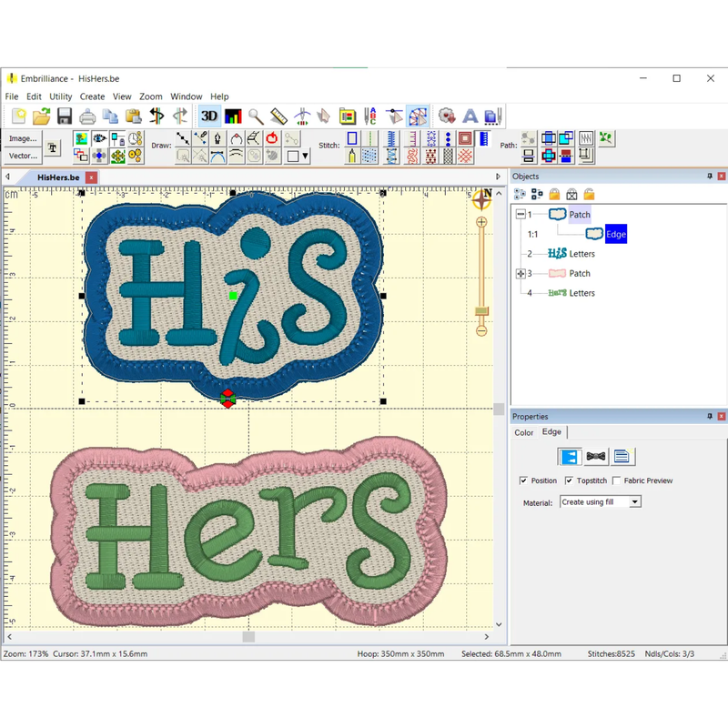Click the expand-all tree icon in Objects
The width and height of the screenshot is (728, 728).
520,194
